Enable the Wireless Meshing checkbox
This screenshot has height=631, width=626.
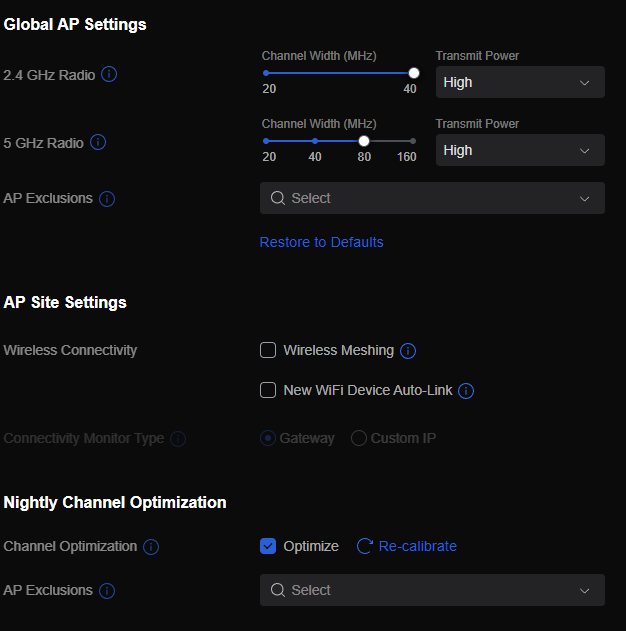click(268, 350)
